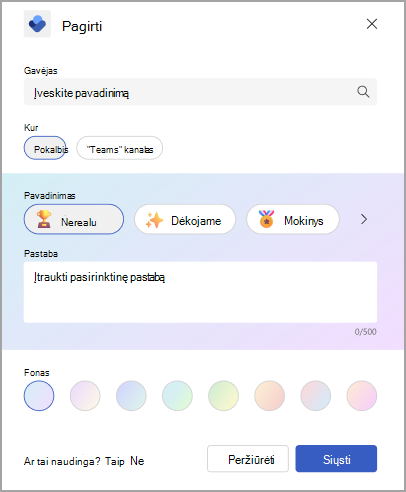Pick the third periwinkle blue background swatch
The width and height of the screenshot is (406, 492).
(x=131, y=396)
